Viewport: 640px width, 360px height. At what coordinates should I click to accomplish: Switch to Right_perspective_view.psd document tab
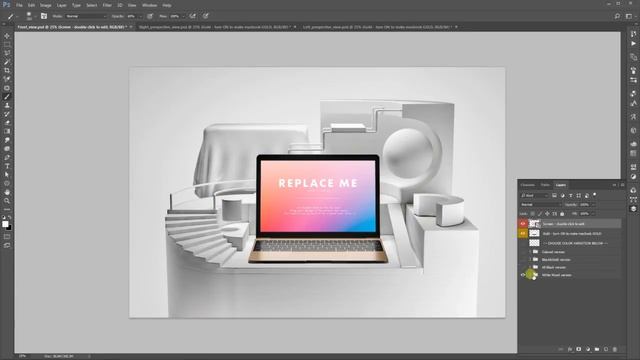click(x=215, y=27)
